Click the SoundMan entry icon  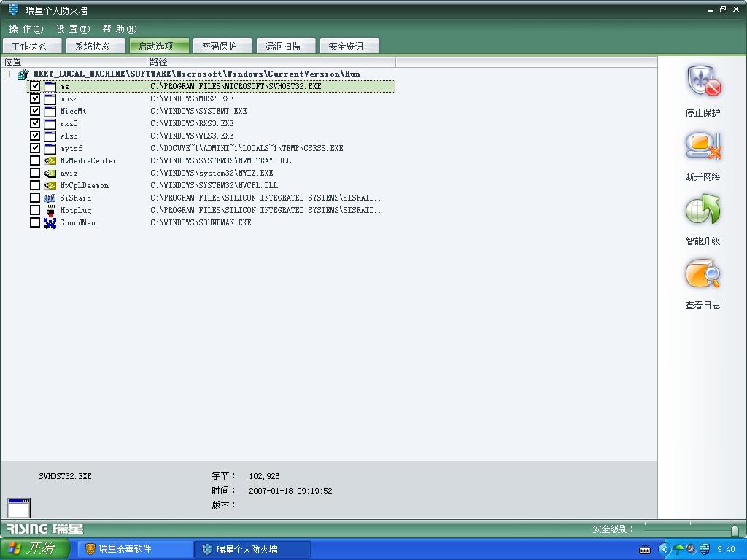tap(50, 223)
